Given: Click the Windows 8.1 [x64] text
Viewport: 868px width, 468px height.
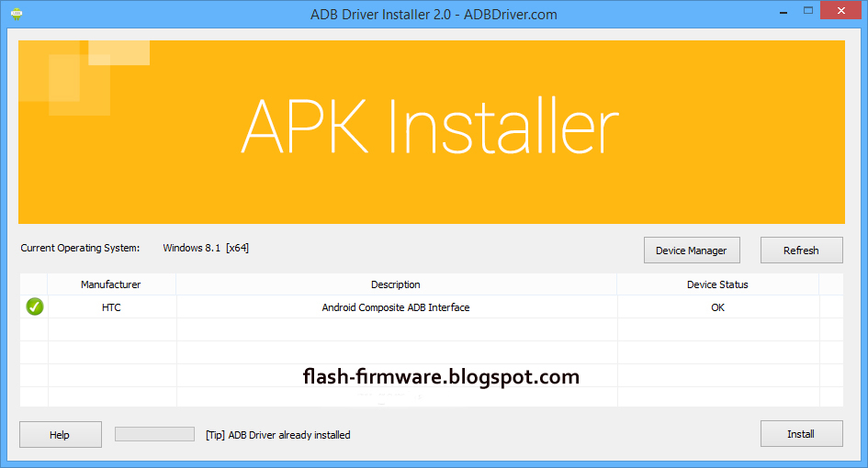Looking at the screenshot, I should click(206, 248).
